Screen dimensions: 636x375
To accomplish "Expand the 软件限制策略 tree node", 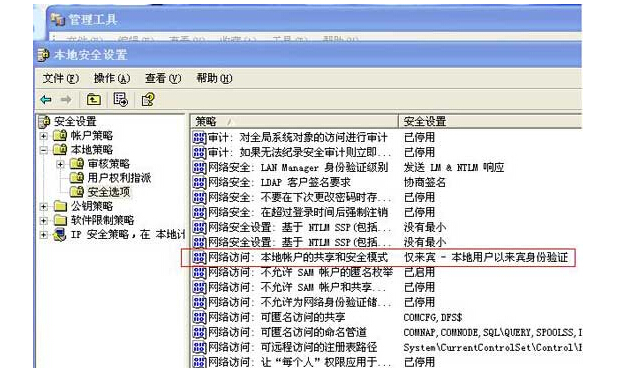I will pos(43,221).
